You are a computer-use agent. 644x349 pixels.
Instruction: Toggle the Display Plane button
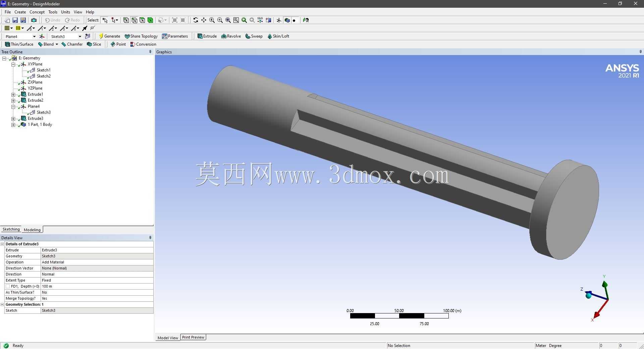[x=279, y=20]
